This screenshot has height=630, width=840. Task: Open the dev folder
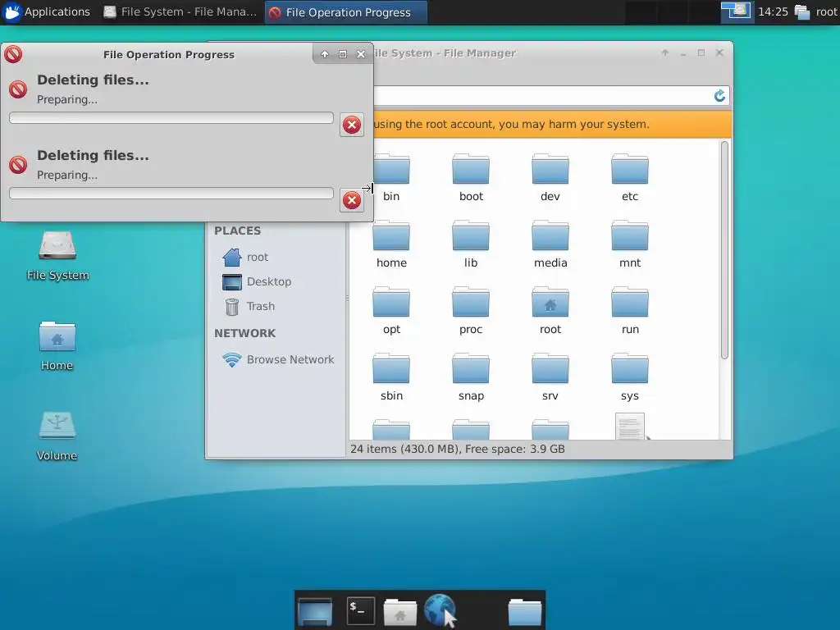click(550, 177)
